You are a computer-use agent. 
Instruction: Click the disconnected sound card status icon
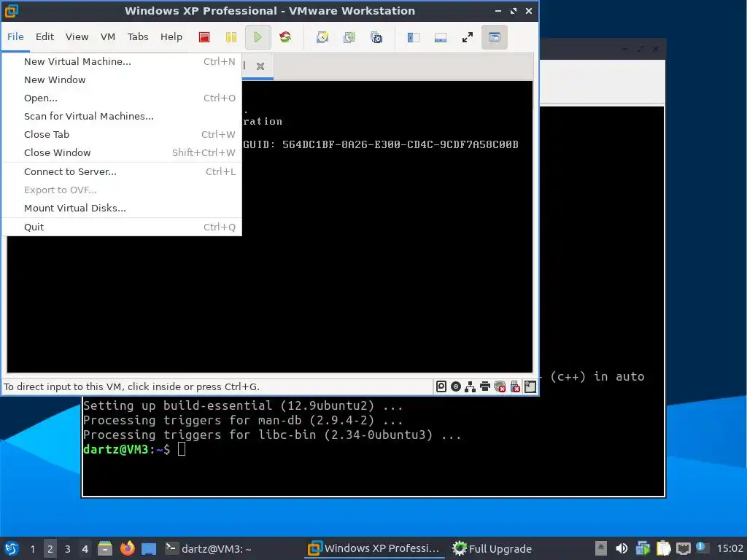point(500,386)
